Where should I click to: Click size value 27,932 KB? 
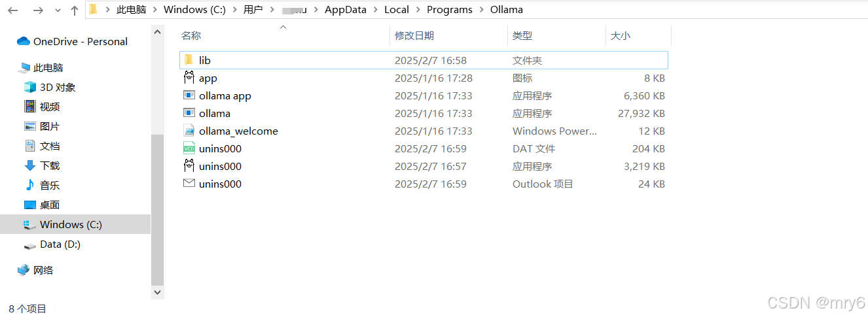click(641, 114)
